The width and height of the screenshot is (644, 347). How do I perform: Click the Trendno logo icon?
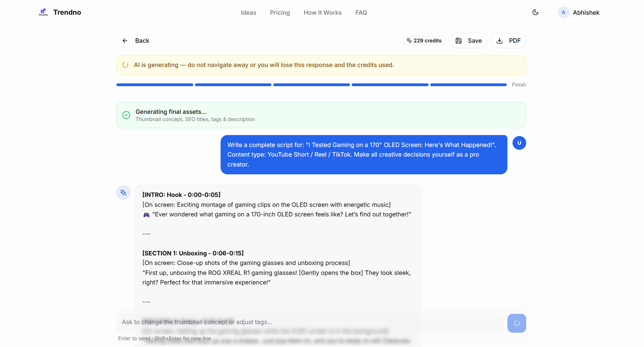click(x=43, y=12)
